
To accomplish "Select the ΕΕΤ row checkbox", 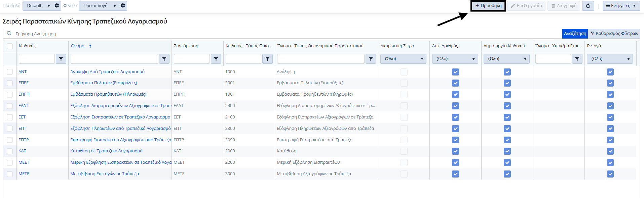I will 10,117.
